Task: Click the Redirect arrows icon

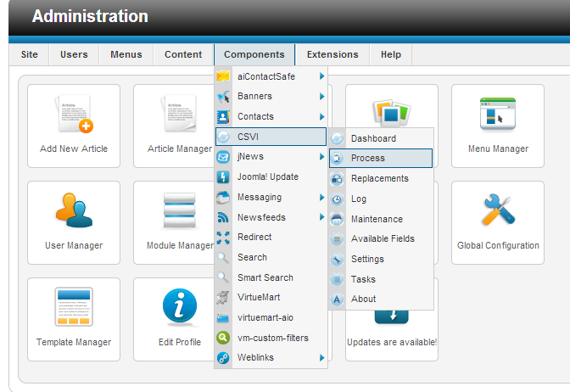Action: (x=223, y=238)
